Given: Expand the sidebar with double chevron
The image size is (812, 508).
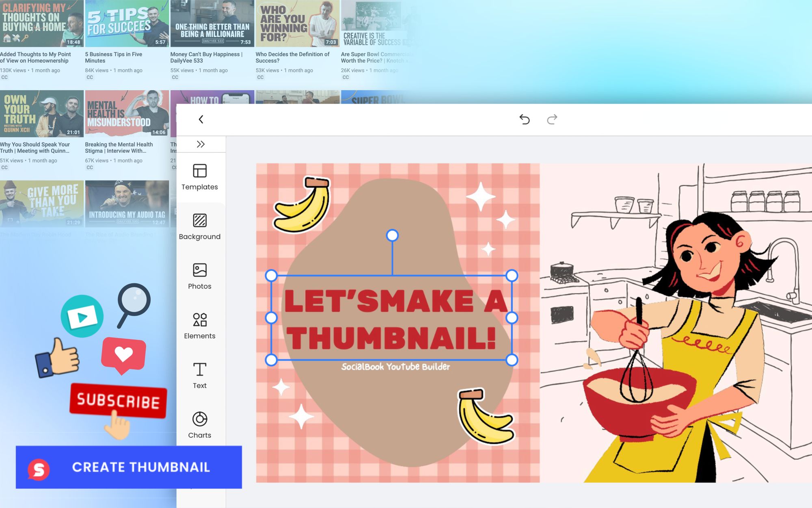Looking at the screenshot, I should pos(201,144).
